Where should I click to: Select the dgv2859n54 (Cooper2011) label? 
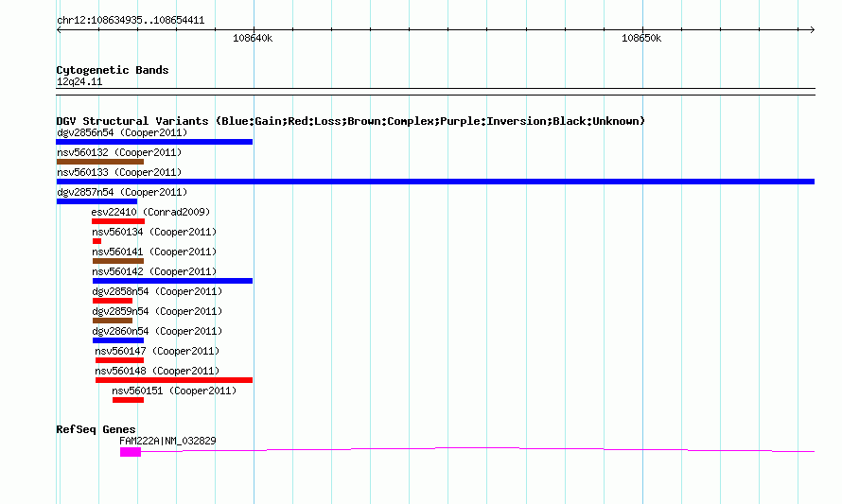(157, 311)
